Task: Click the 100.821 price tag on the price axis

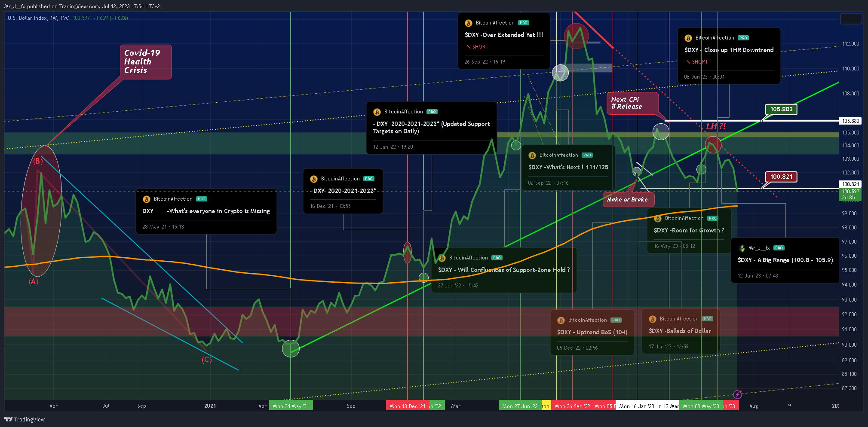Action: [850, 184]
